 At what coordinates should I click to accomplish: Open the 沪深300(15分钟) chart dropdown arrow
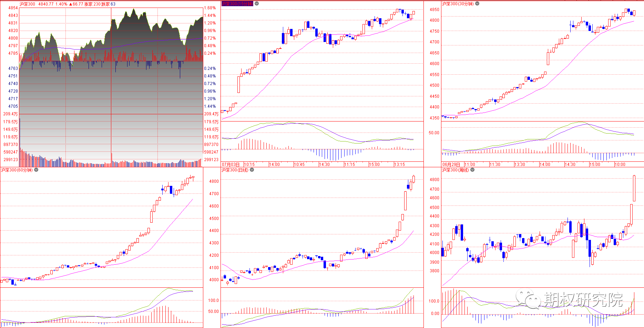tap(257, 3)
